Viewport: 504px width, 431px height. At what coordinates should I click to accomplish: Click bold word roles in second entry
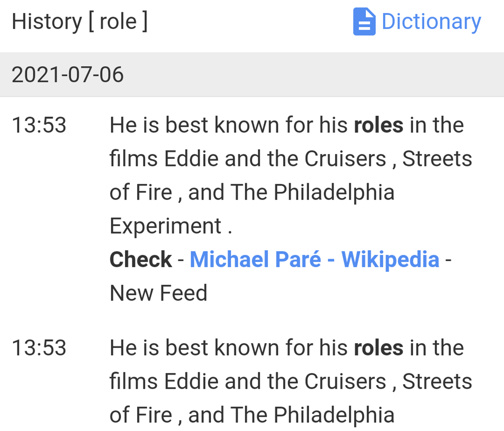[378, 348]
